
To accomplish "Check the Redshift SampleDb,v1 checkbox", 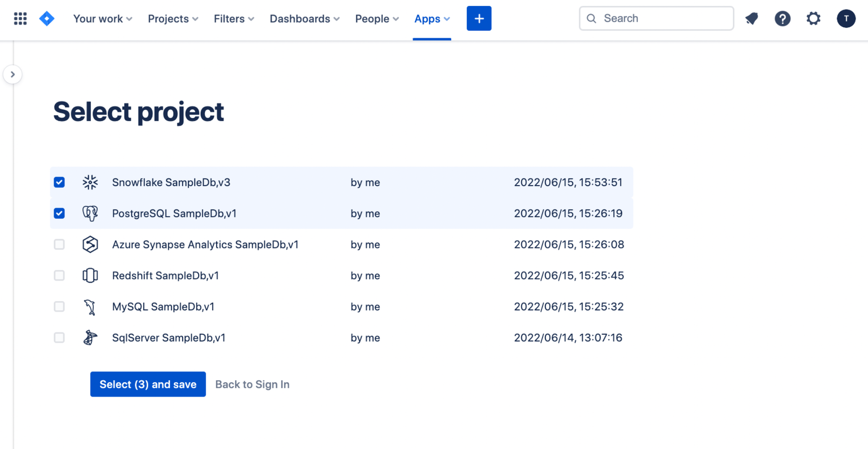I will (59, 275).
